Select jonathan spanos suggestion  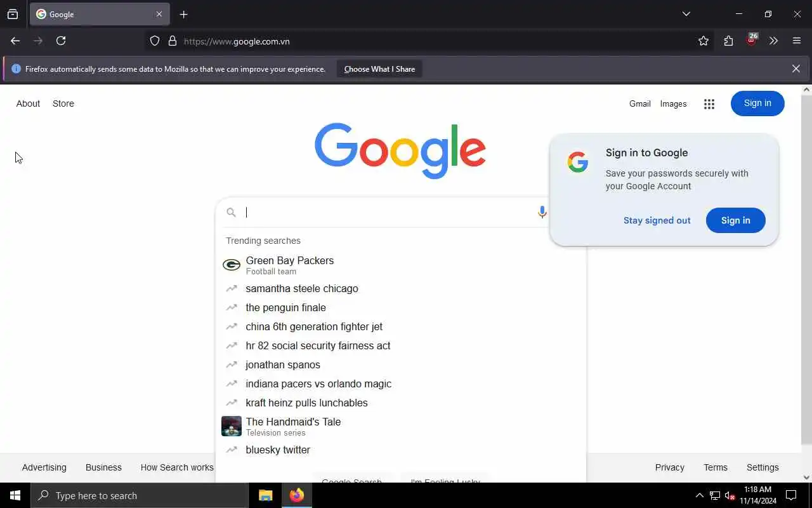(401, 364)
